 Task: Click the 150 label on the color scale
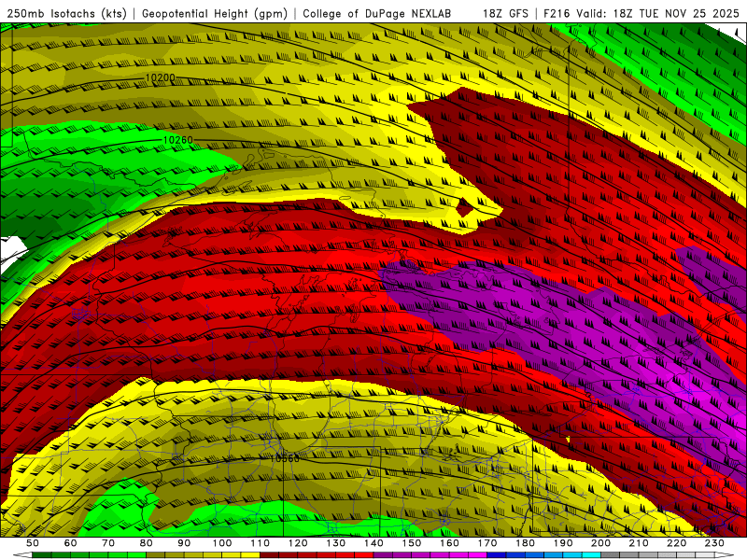[412, 543]
